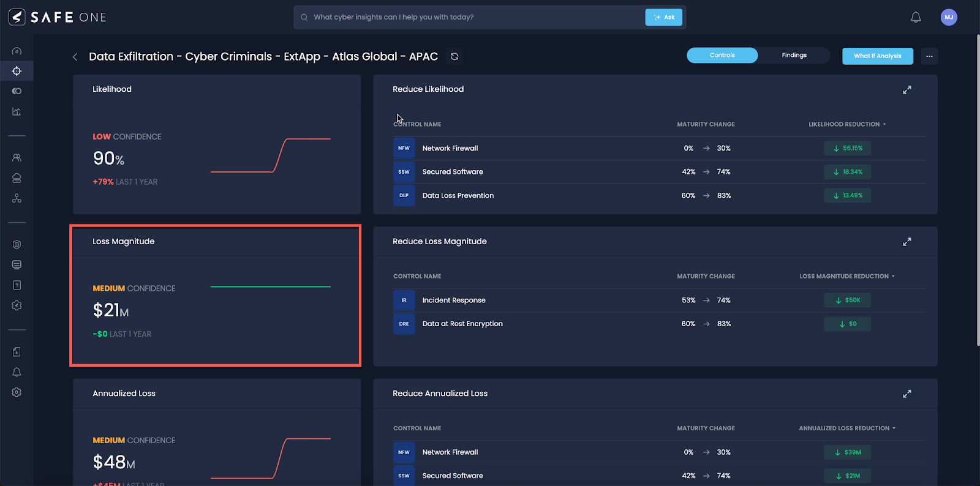Open the settings gear in left sidebar
The image size is (980, 486).
click(x=17, y=392)
